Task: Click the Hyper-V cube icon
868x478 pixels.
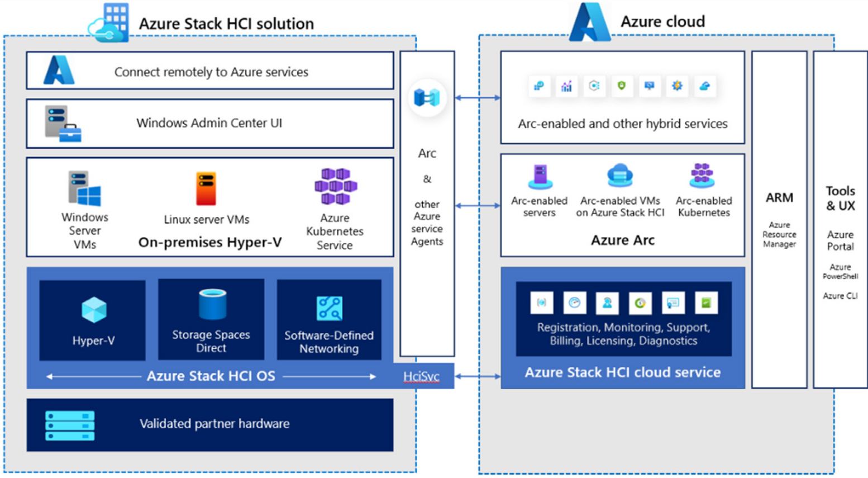Action: click(94, 310)
